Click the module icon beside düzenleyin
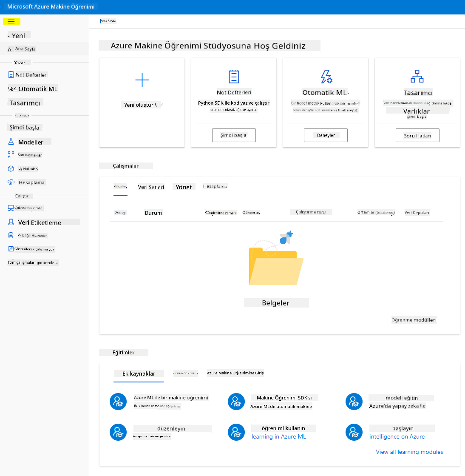This screenshot has width=465, height=476. (x=118, y=432)
